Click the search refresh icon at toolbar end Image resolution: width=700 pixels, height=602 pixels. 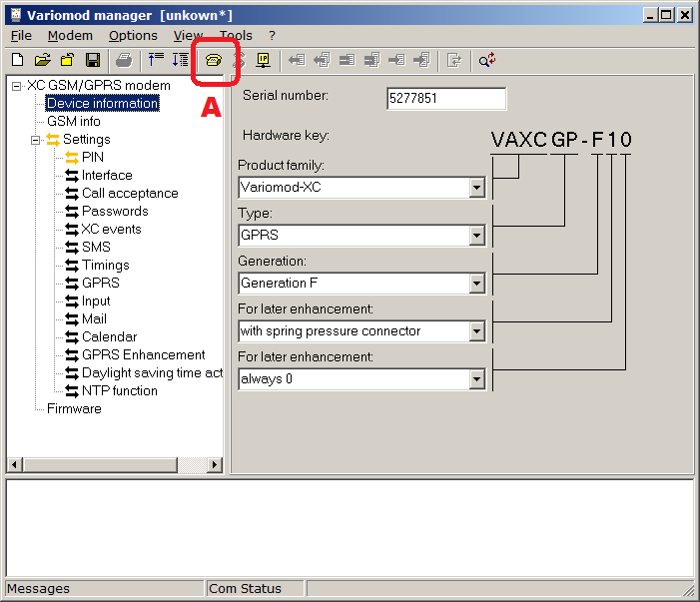pos(486,61)
